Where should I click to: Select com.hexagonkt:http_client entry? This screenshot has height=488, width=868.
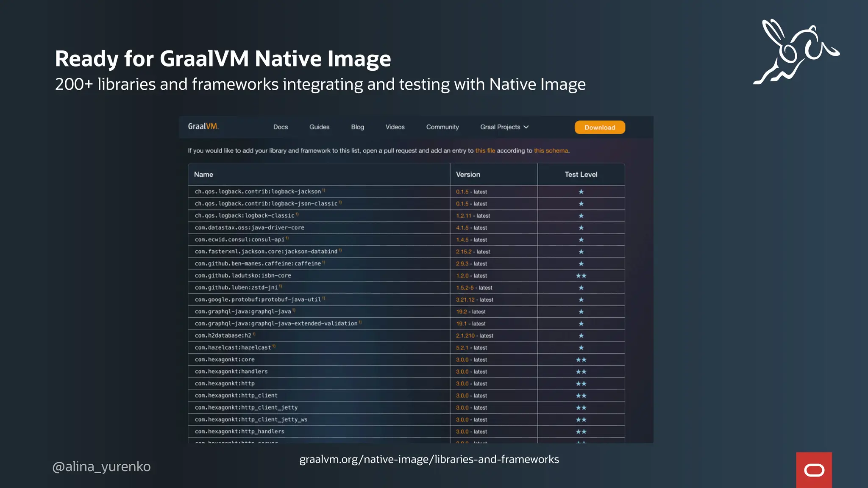point(236,395)
